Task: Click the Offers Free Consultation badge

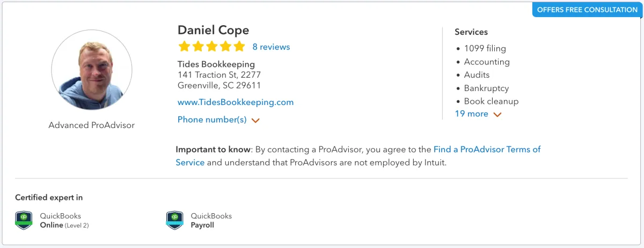Action: (x=587, y=10)
